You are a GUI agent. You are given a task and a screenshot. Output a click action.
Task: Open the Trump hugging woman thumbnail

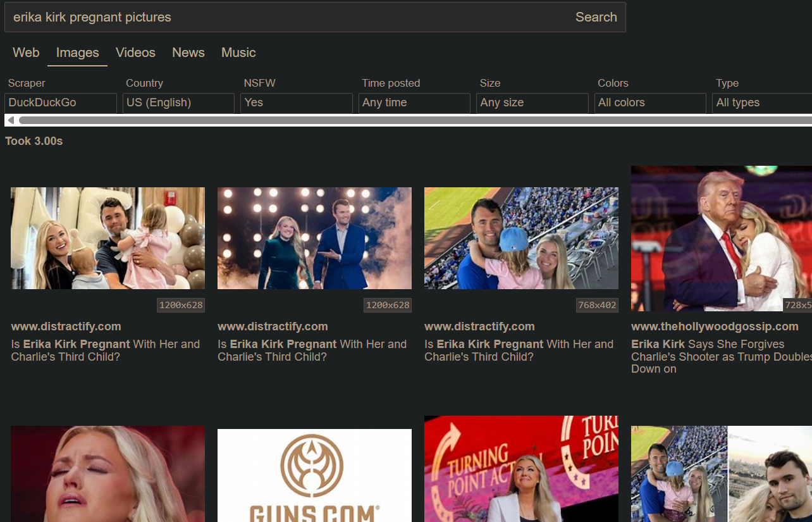pyautogui.click(x=722, y=239)
